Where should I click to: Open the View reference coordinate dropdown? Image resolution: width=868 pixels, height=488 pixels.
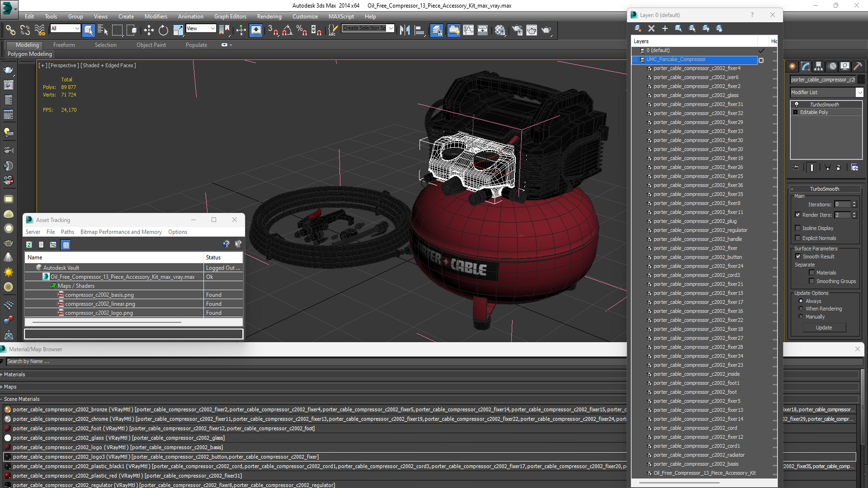[212, 28]
